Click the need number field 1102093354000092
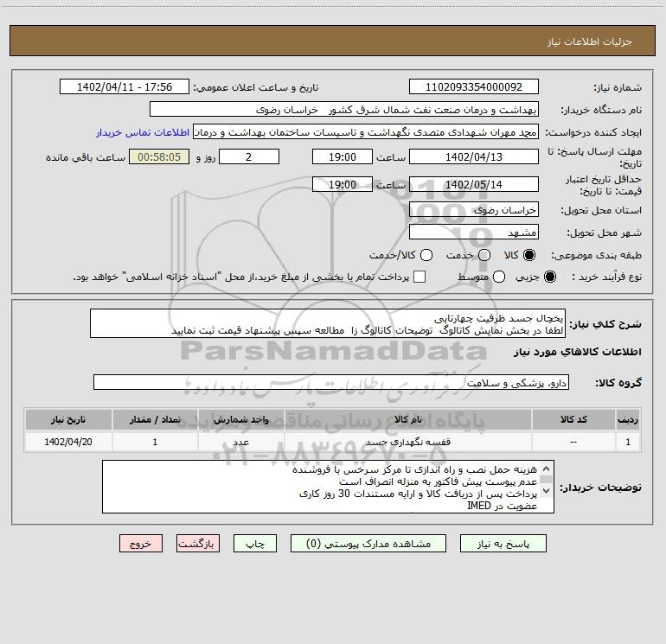The height and width of the screenshot is (644, 666). (x=474, y=86)
